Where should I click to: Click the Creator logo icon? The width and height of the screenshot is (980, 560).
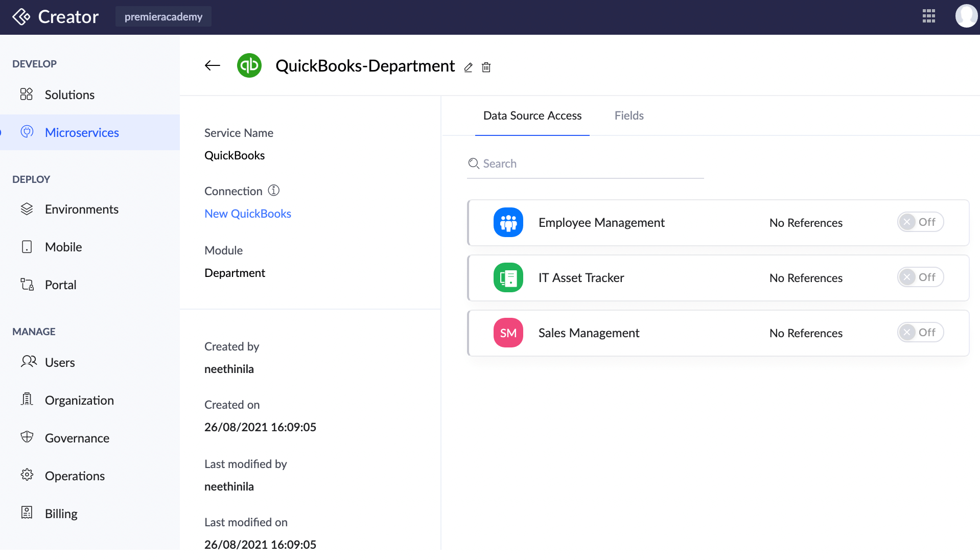click(x=21, y=17)
